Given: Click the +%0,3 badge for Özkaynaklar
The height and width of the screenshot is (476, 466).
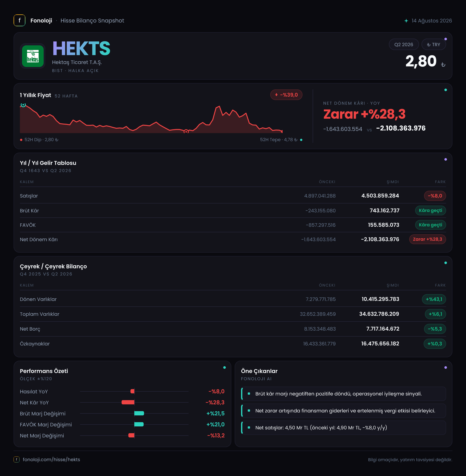Looking at the screenshot, I should click(434, 344).
